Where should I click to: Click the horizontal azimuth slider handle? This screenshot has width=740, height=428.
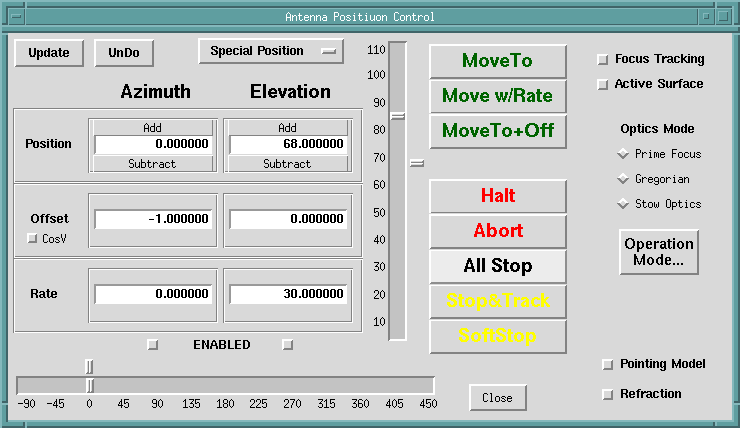coord(90,385)
